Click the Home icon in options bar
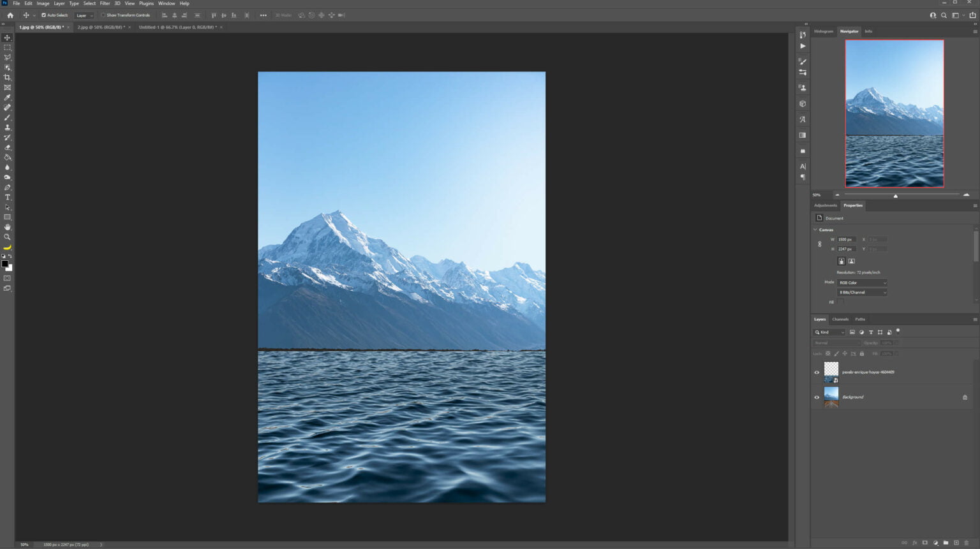Screen dimensions: 980x549 tap(10, 15)
